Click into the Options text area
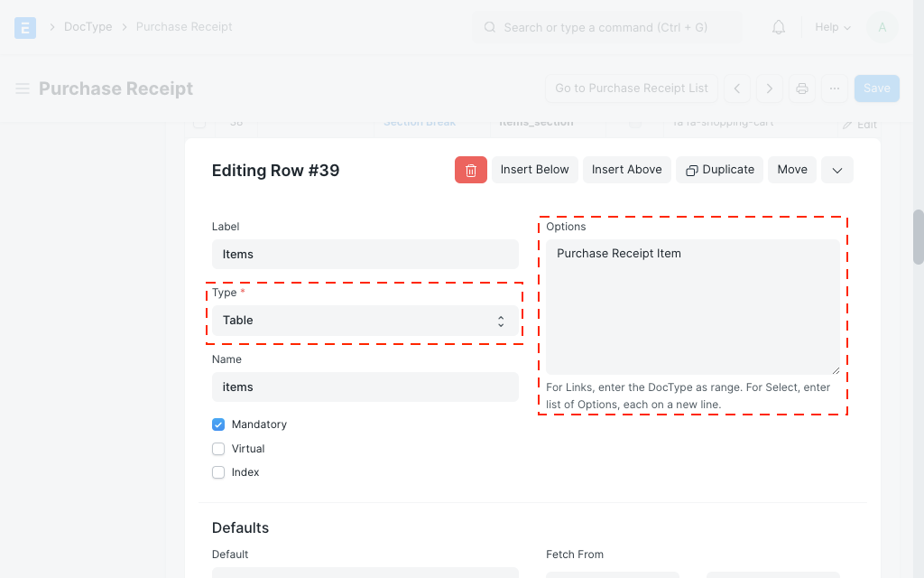The image size is (924, 578). pyautogui.click(x=692, y=307)
